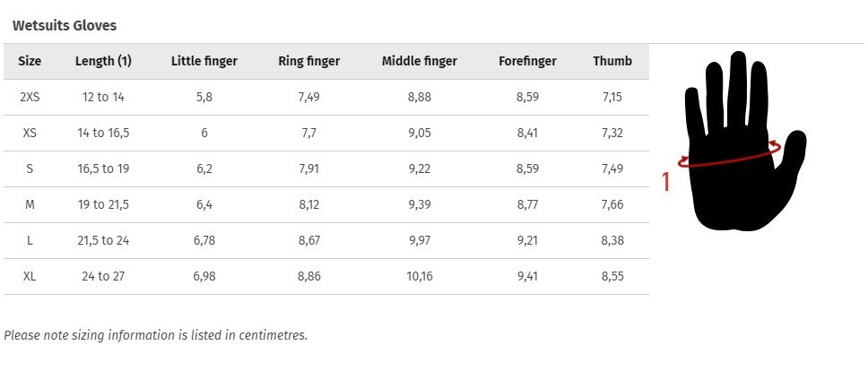Screen dimensions: 868x380
Task: Select the M size row label
Action: coord(30,204)
